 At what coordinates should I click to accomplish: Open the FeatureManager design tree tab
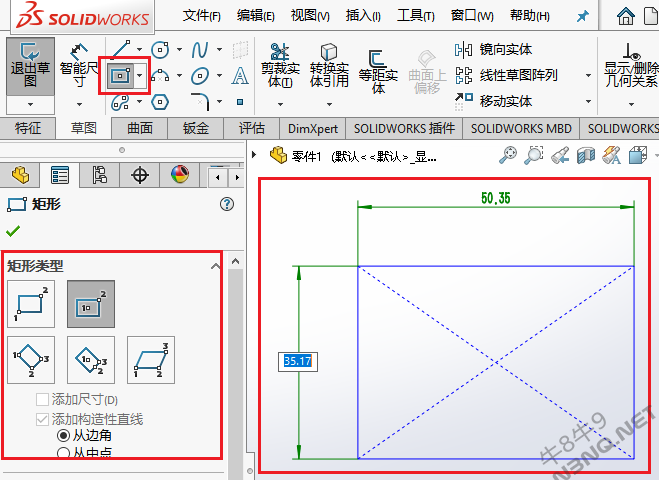click(x=20, y=175)
